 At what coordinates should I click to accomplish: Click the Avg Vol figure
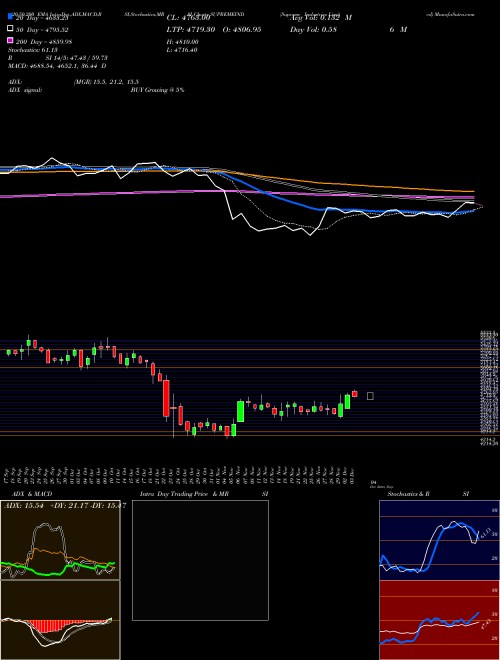pyautogui.click(x=321, y=18)
